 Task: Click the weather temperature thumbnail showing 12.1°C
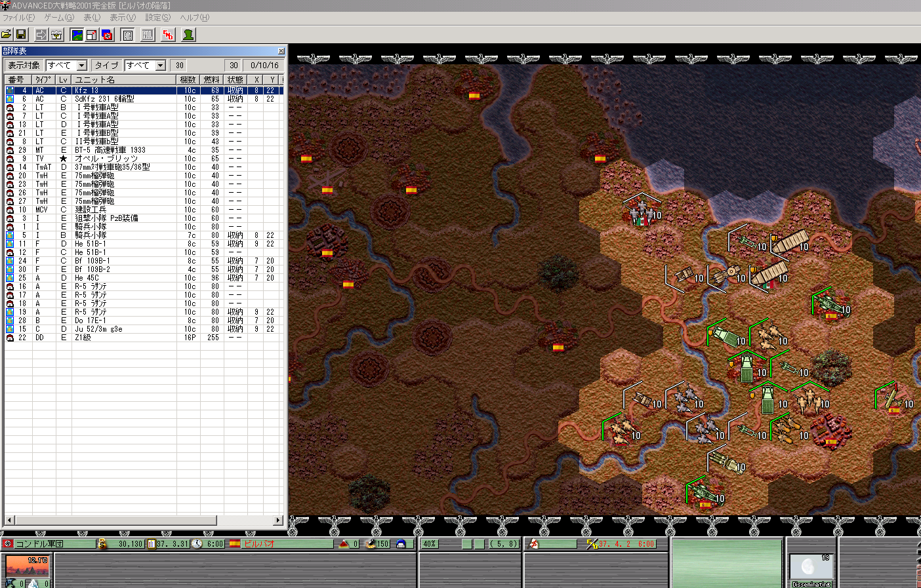tap(27, 566)
